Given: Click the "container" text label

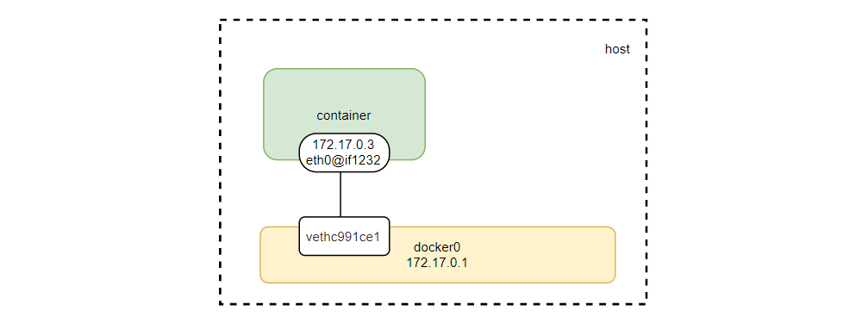Looking at the screenshot, I should coord(343,115).
